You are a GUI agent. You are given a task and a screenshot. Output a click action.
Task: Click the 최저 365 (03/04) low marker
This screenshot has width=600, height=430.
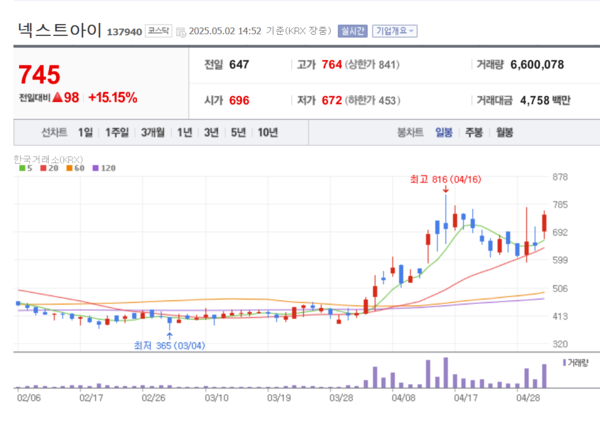point(170,345)
